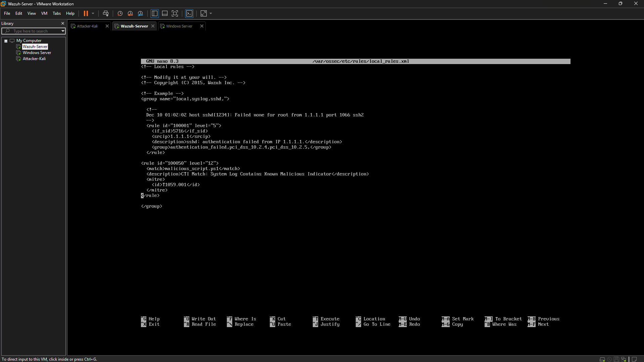
Task: Close the Windows Server tab
Action: [202, 26]
